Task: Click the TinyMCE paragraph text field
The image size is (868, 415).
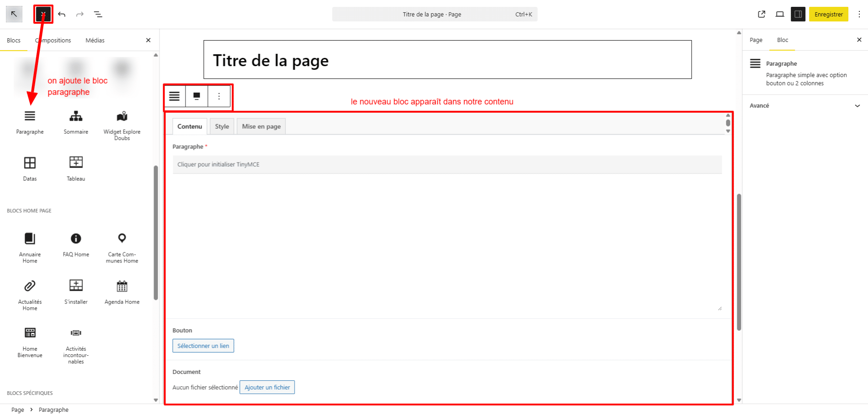Action: pyautogui.click(x=447, y=164)
